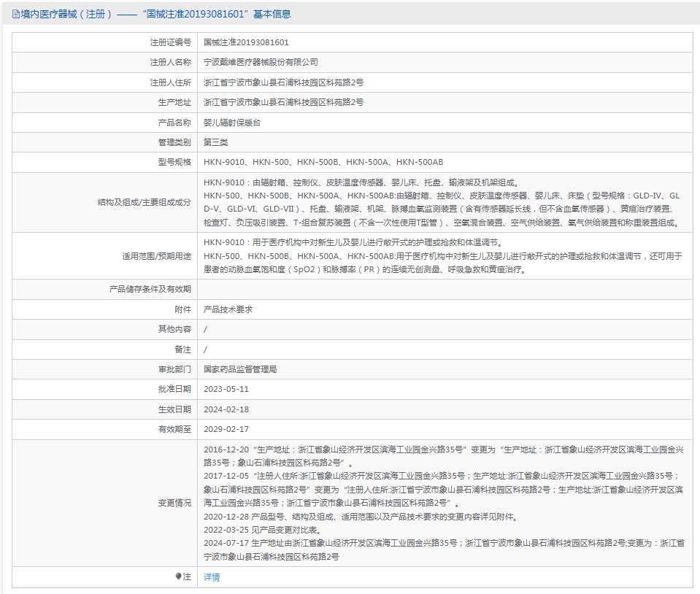700x594 pixels.
Task: Click the attachment value 产品技术要求
Action: tap(228, 309)
